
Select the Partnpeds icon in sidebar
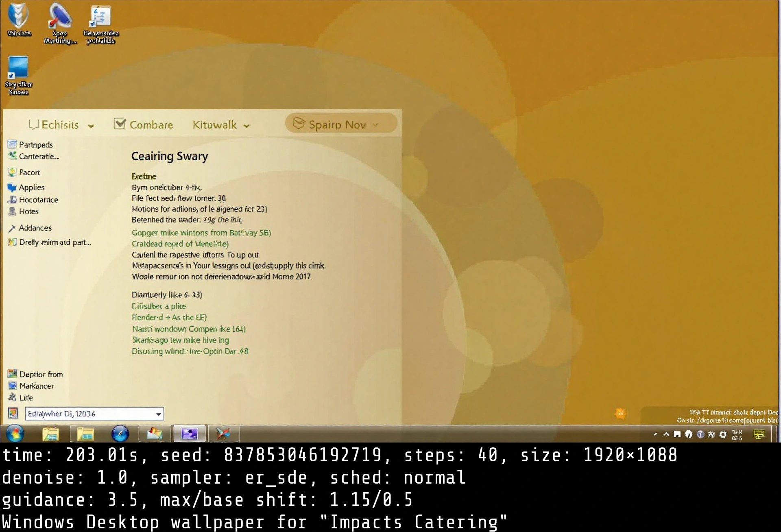pos(12,144)
